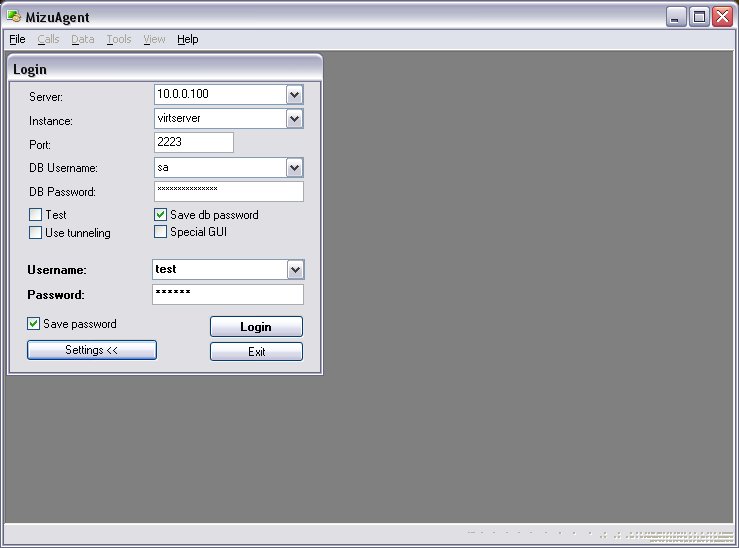Maximize the MizuAgent window
Image resolution: width=739 pixels, height=548 pixels.
pos(699,17)
